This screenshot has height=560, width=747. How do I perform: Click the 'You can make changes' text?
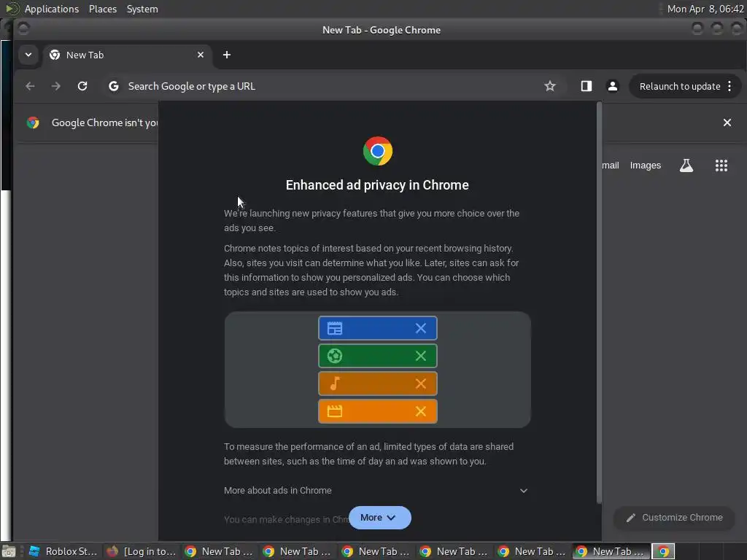pos(286,519)
